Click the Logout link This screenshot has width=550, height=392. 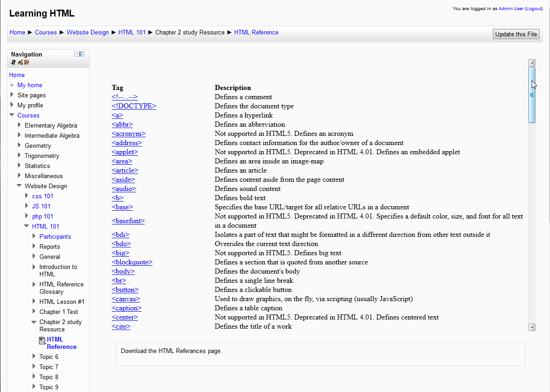(533, 9)
